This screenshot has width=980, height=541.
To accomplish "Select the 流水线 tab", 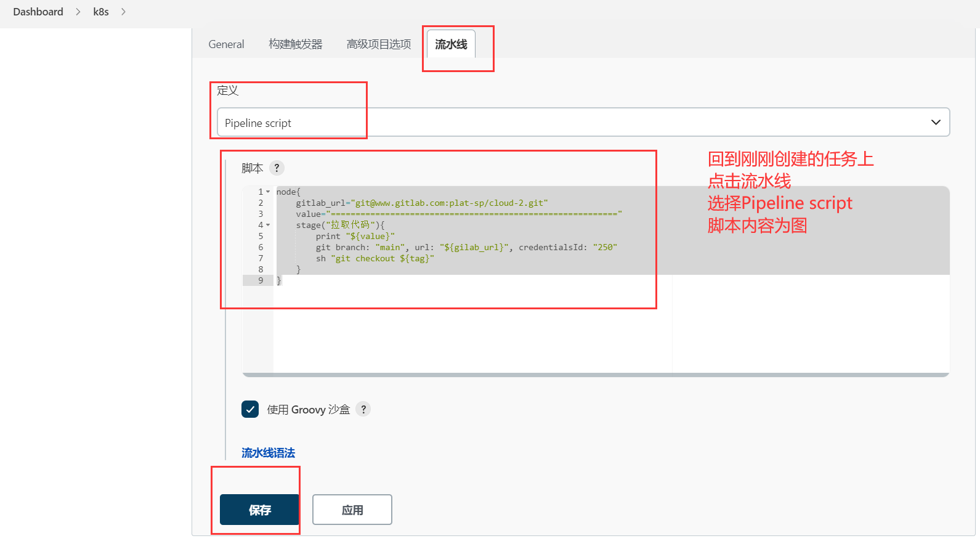I will tap(451, 44).
